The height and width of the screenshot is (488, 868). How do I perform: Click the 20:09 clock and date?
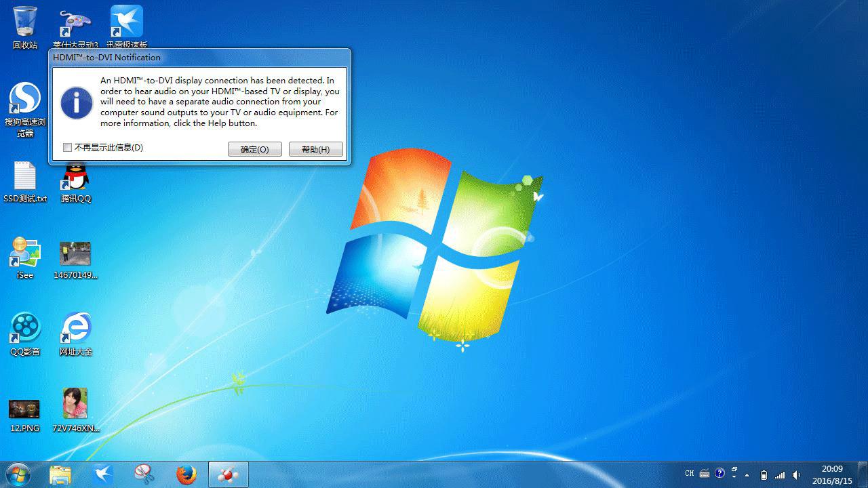coord(832,474)
